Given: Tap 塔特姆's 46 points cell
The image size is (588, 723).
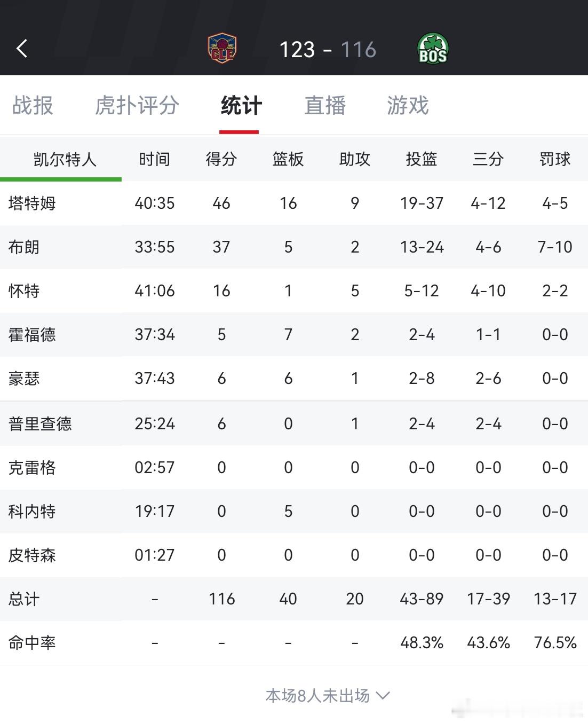Looking at the screenshot, I should point(221,203).
